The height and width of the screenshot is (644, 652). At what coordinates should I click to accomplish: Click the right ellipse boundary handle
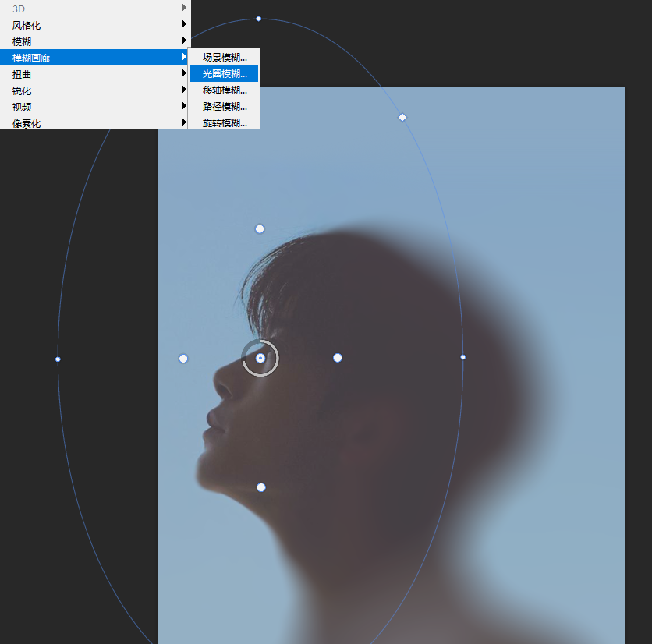coord(462,357)
